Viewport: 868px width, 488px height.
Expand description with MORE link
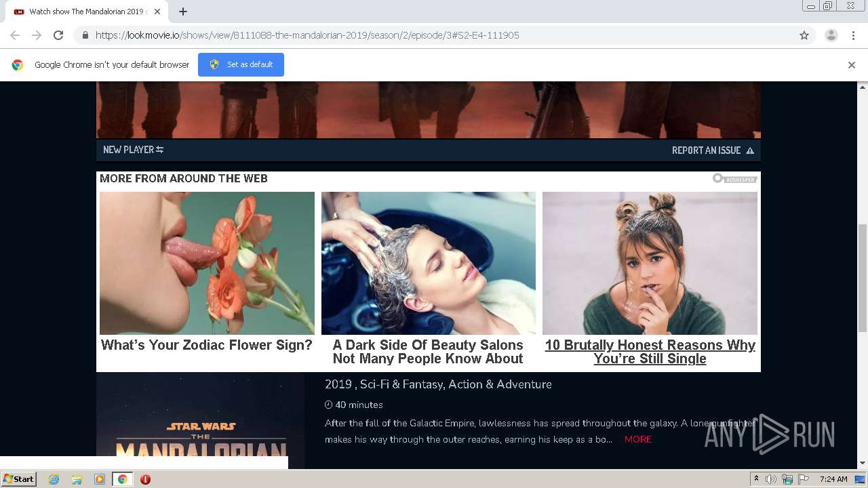638,439
